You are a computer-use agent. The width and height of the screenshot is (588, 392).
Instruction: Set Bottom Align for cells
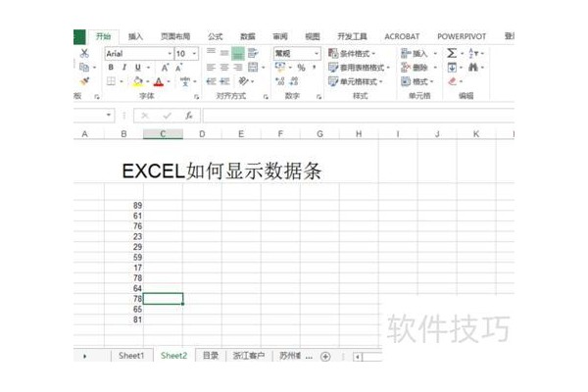click(x=238, y=54)
